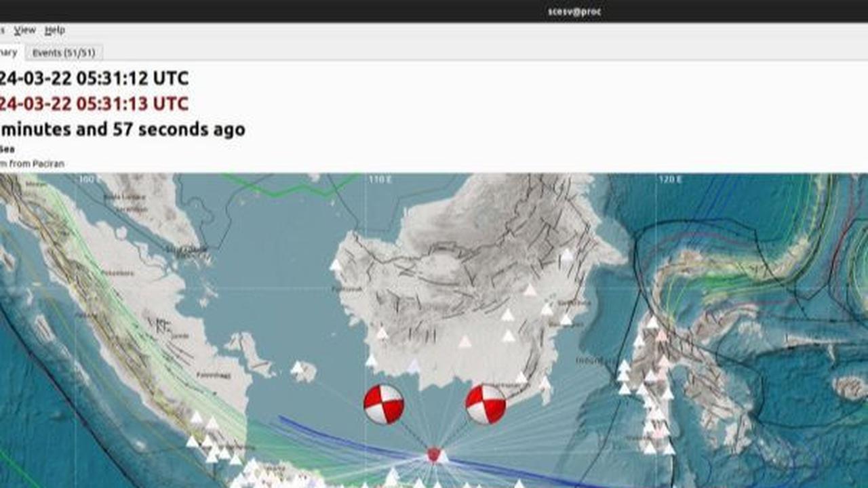Screen dimensions: 868x488
Task: Select the red epicenter marker in the Java Sea
Action: click(x=433, y=455)
